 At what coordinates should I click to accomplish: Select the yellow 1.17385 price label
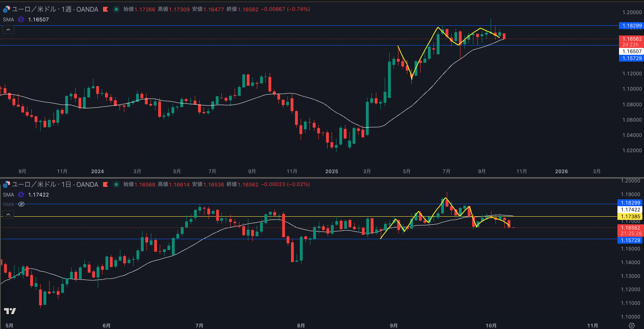point(630,217)
